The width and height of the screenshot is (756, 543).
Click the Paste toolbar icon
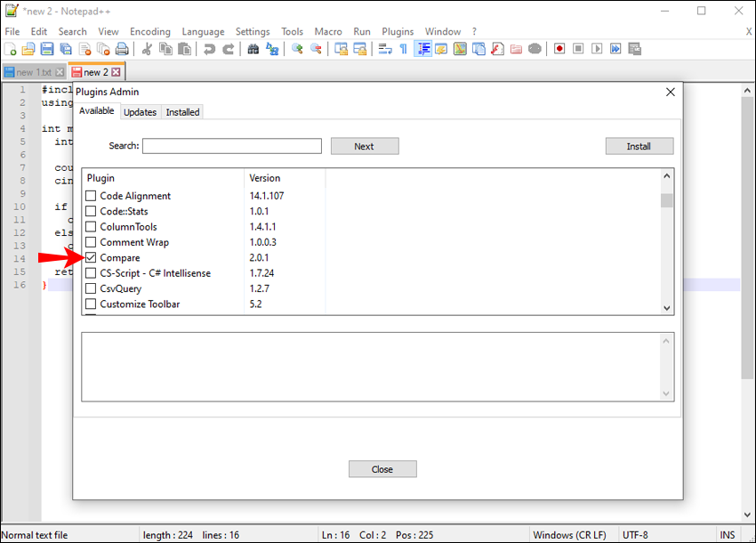[x=184, y=49]
